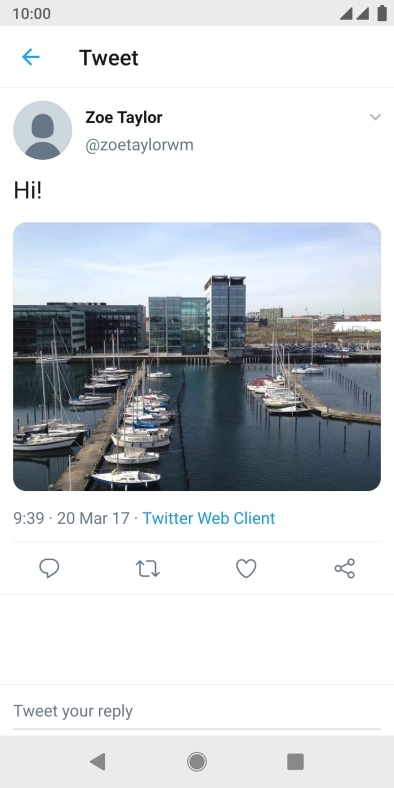This screenshot has height=788, width=394.
Task: Like the tweet with heart icon
Action: click(246, 568)
